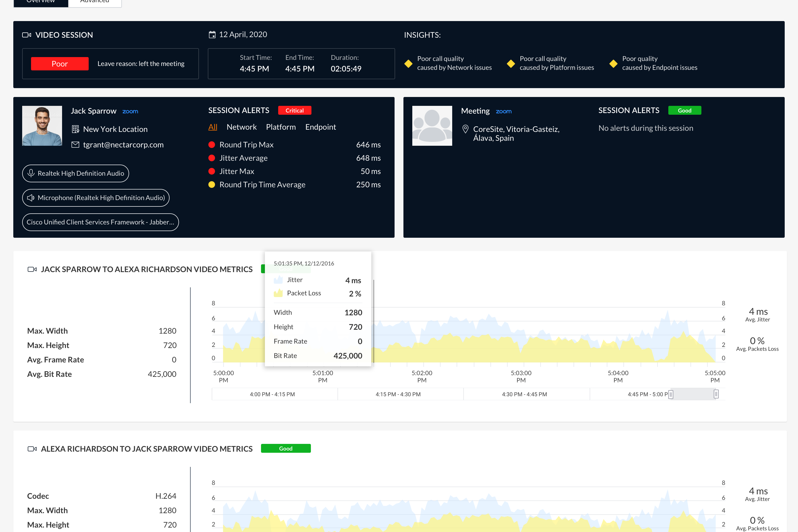Viewport: 798px width, 532px height.
Task: Click the 02:05:49 duration value
Action: click(x=346, y=69)
